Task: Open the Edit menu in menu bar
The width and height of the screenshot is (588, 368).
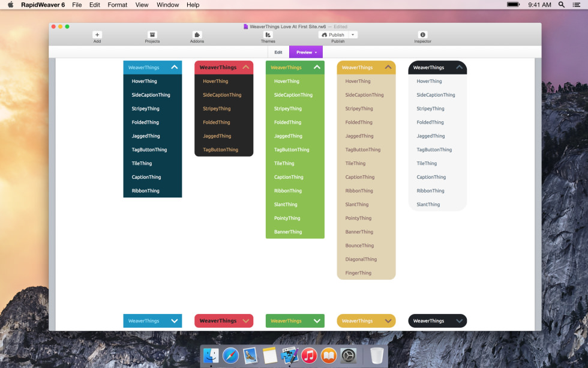Action: 95,5
